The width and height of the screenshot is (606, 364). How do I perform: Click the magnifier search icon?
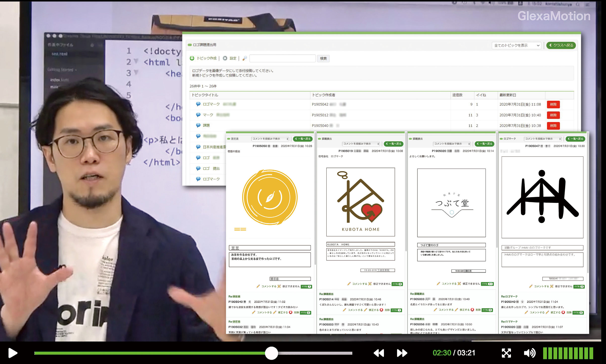click(245, 58)
